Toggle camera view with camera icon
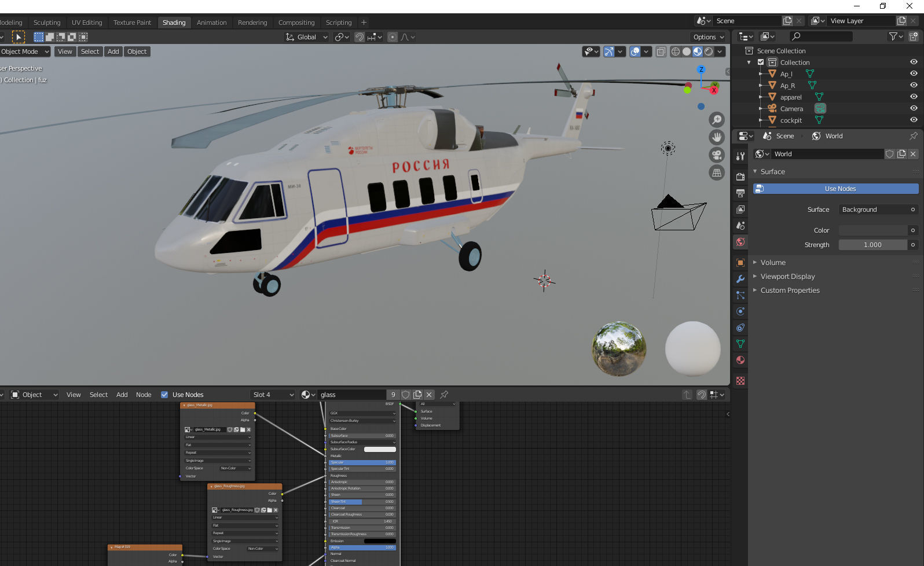 (717, 155)
